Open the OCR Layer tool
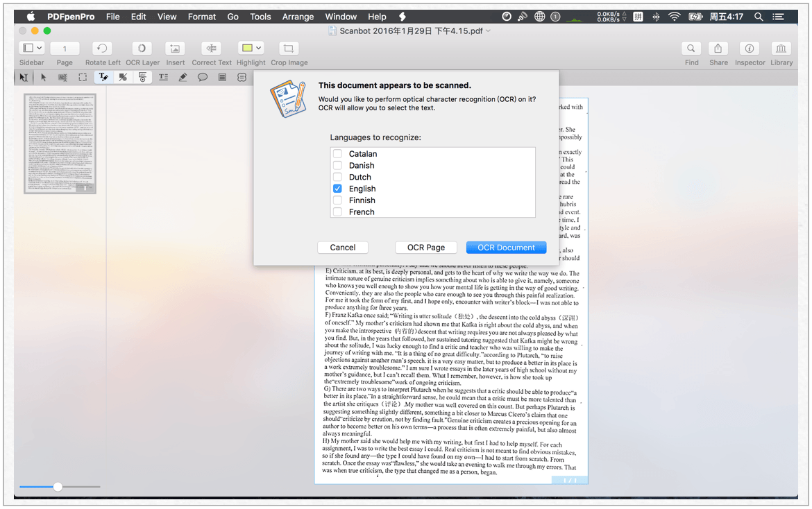This screenshot has height=509, width=812. point(142,48)
